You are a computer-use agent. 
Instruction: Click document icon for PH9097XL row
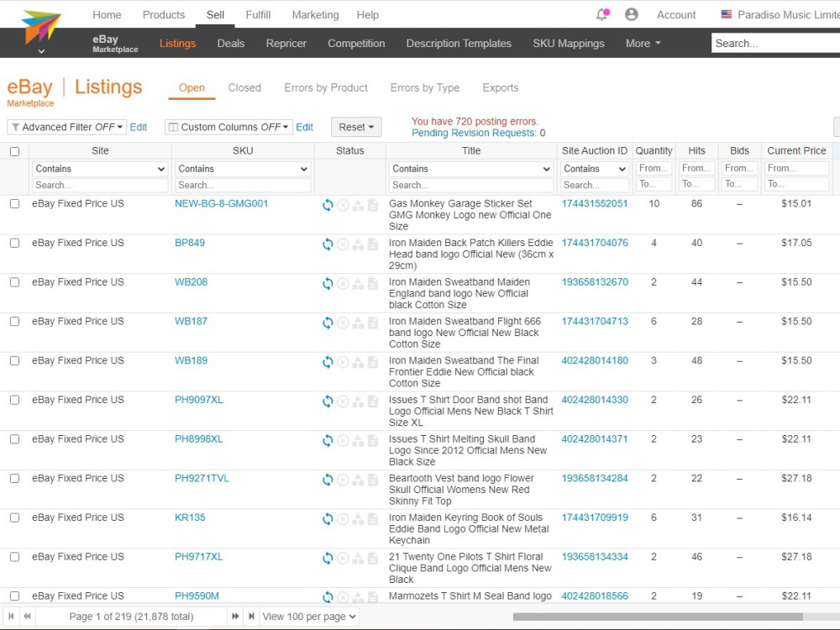(x=373, y=402)
